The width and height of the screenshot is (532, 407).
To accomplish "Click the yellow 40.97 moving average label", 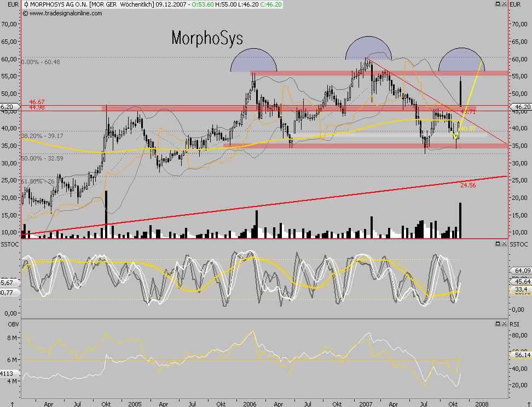I will (468, 129).
